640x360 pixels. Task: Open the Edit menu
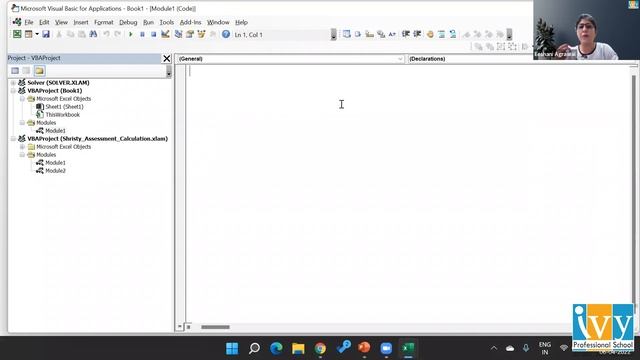coord(44,22)
